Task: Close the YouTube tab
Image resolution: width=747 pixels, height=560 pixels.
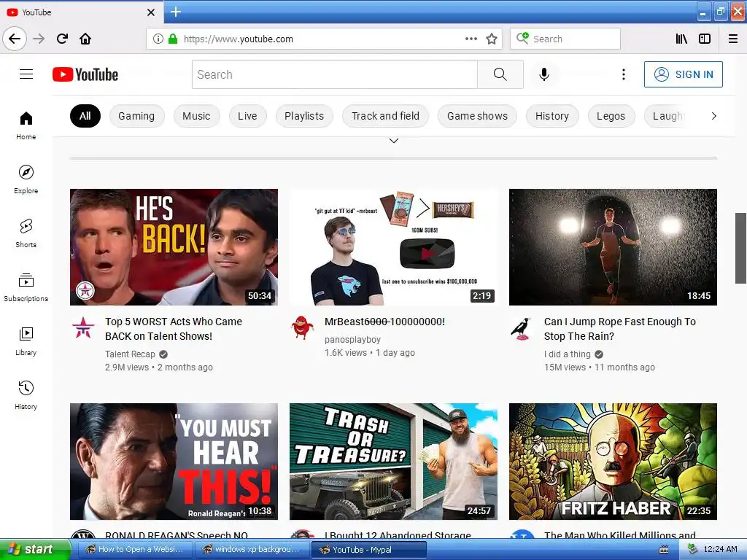Action: click(150, 12)
